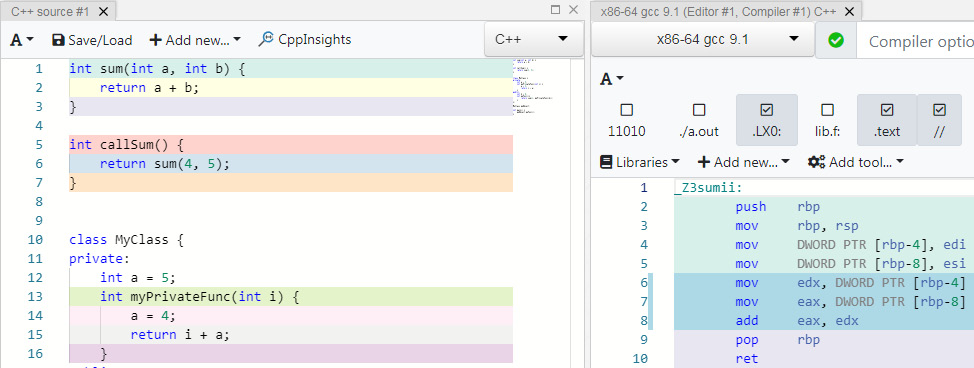Open the Save/Load dialog

(92, 40)
